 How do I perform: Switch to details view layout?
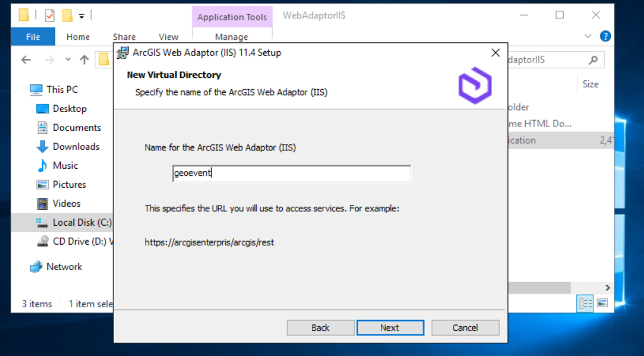click(x=585, y=304)
